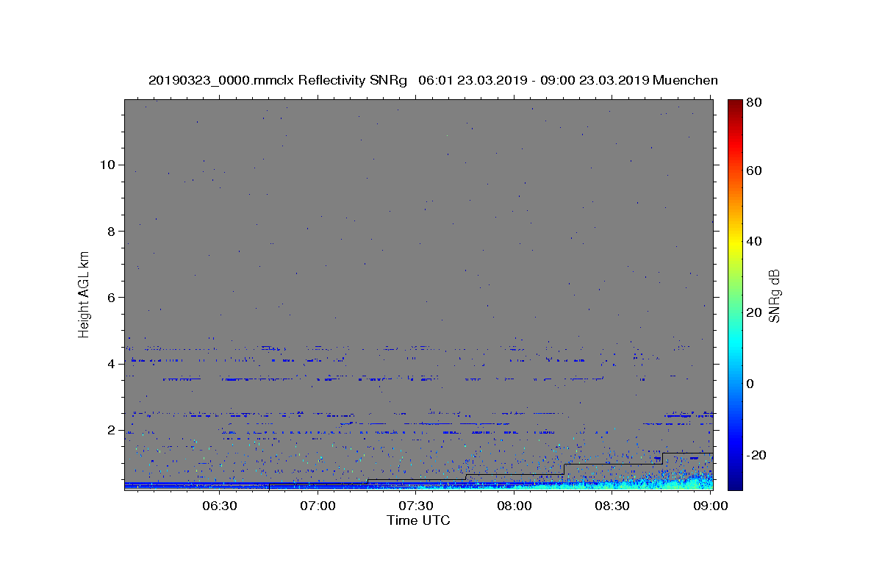This screenshot has height=588, width=882.
Task: Click the height tick label 4
Action: point(112,364)
